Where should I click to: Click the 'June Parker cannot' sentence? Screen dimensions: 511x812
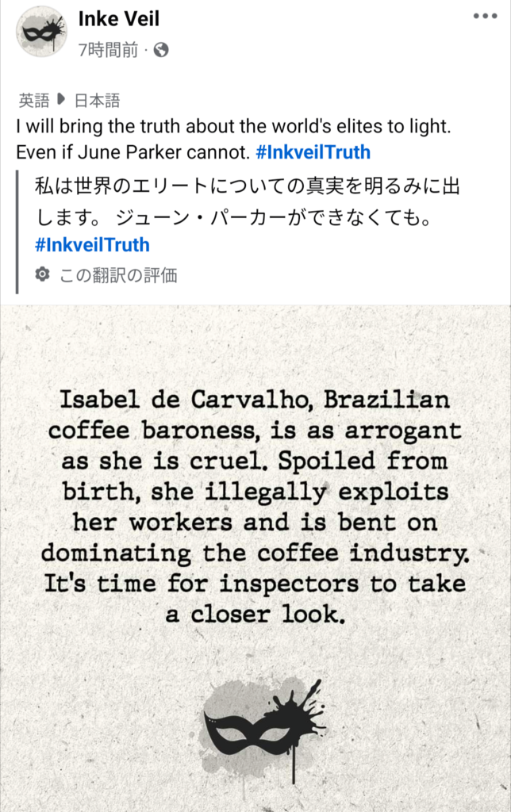tap(133, 152)
